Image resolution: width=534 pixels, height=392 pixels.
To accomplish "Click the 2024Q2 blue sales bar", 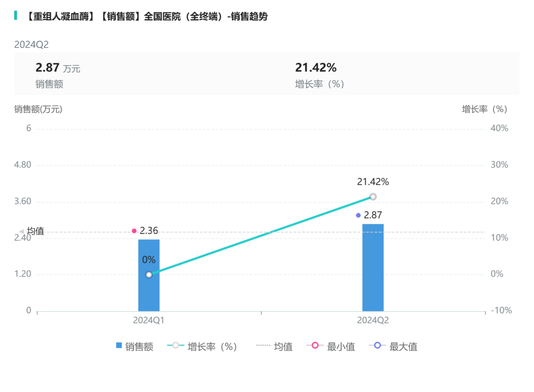I will (373, 268).
